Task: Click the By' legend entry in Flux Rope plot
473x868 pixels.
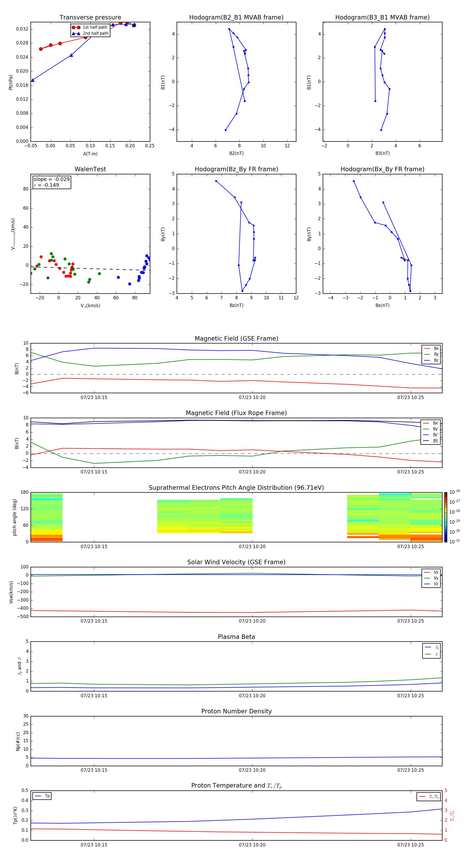Action: tap(431, 429)
